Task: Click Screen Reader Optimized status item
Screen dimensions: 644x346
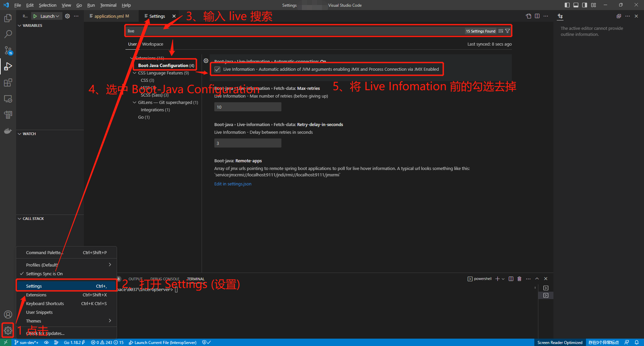Action: [x=560, y=342]
